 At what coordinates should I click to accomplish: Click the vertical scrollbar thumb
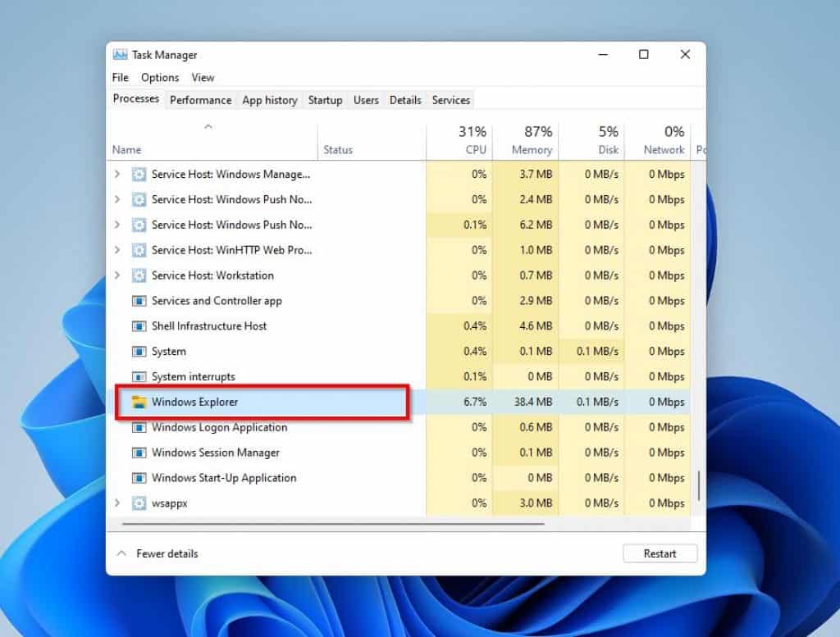pos(699,486)
